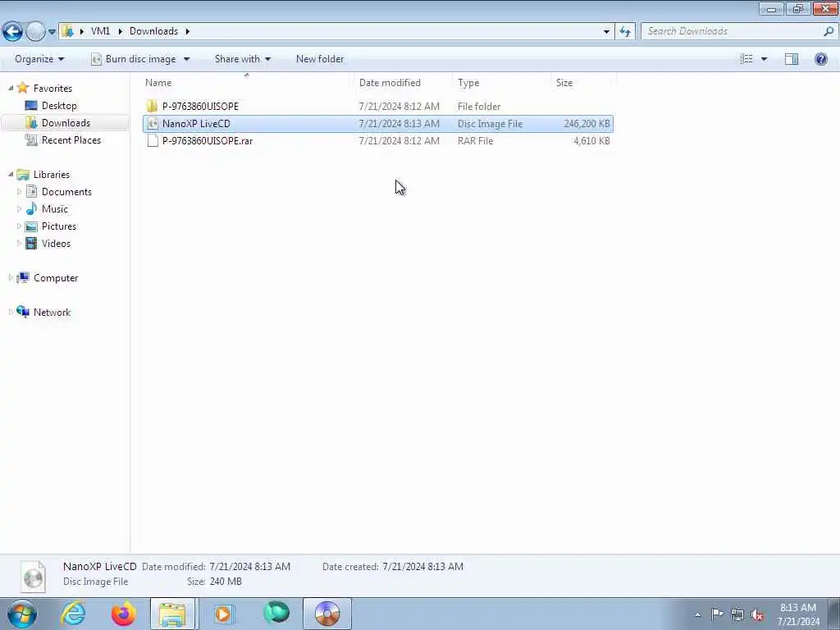
Task: Click the details pane disc image thumbnail
Action: click(x=33, y=577)
